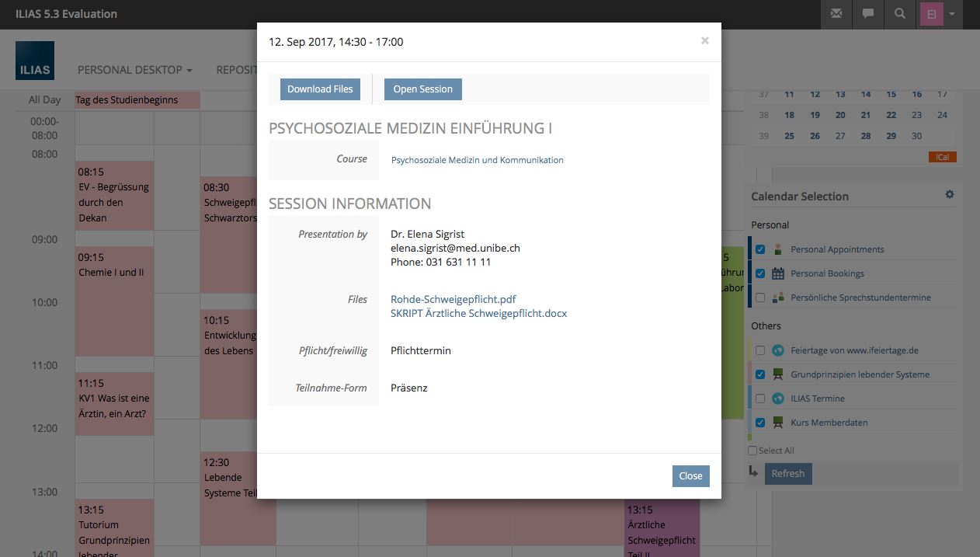Click the Grundprinzipien lebender Systeme course icon
The width and height of the screenshot is (980, 557).
[x=777, y=374]
